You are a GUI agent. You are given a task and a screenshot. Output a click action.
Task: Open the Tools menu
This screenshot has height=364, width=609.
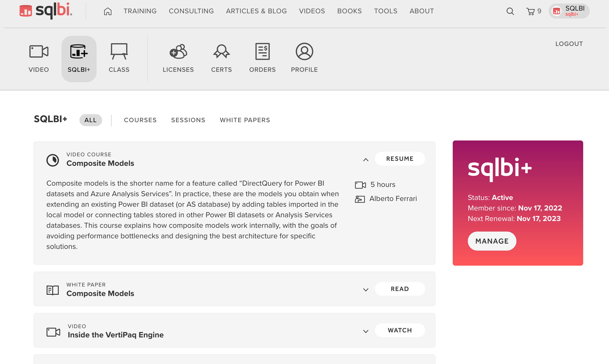[x=386, y=11]
